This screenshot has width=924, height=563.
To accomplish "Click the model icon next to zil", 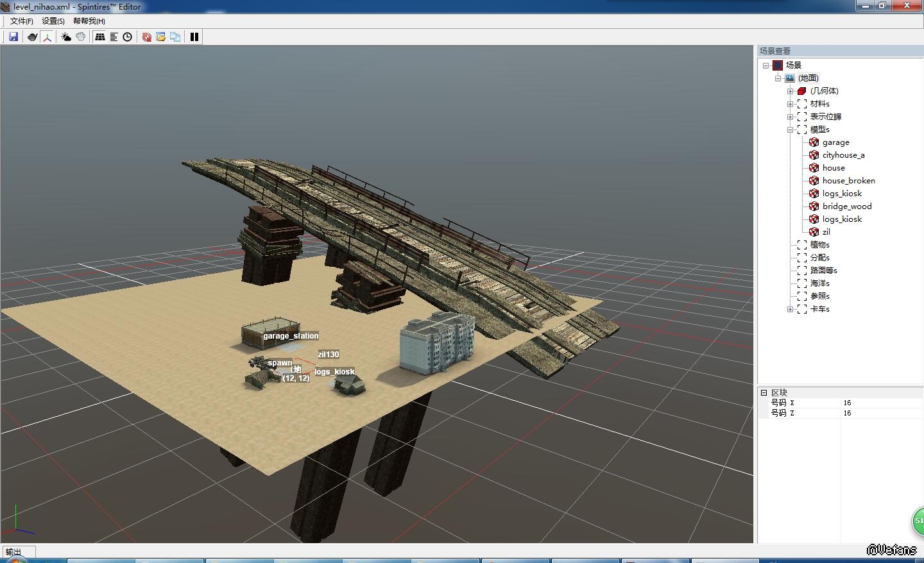I will [x=814, y=232].
